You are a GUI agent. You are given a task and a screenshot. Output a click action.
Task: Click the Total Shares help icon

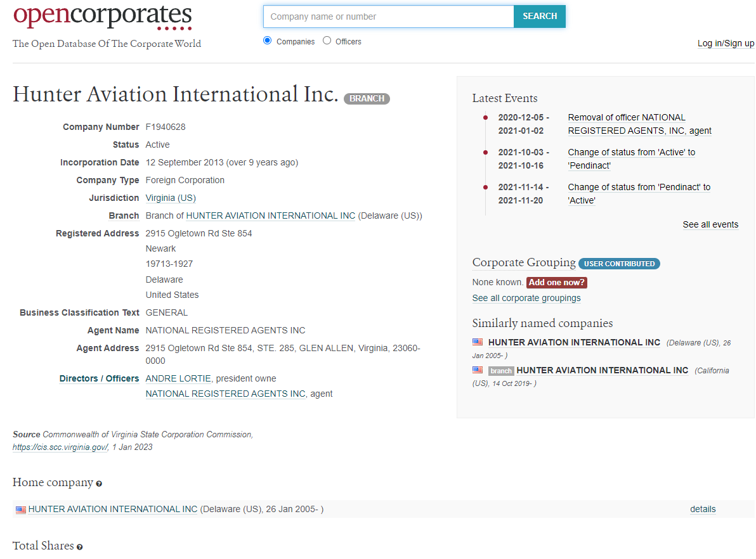pos(79,547)
